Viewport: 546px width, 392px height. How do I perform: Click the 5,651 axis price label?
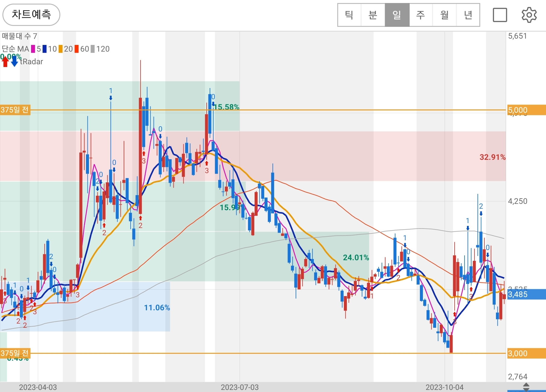click(x=518, y=36)
